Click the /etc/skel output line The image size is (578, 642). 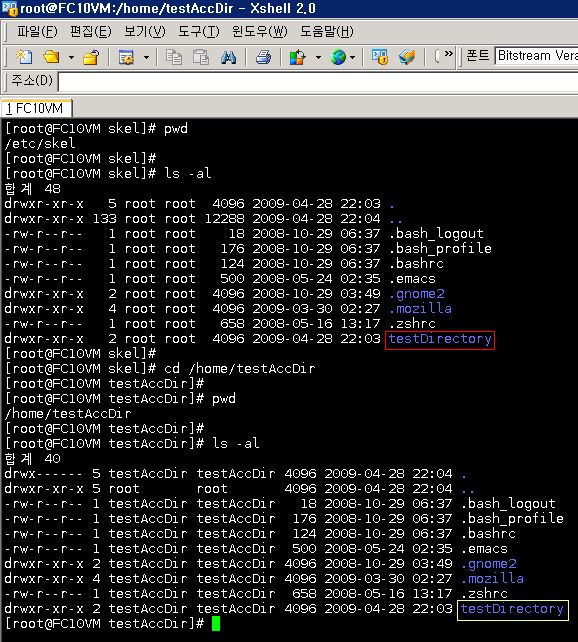click(40, 143)
